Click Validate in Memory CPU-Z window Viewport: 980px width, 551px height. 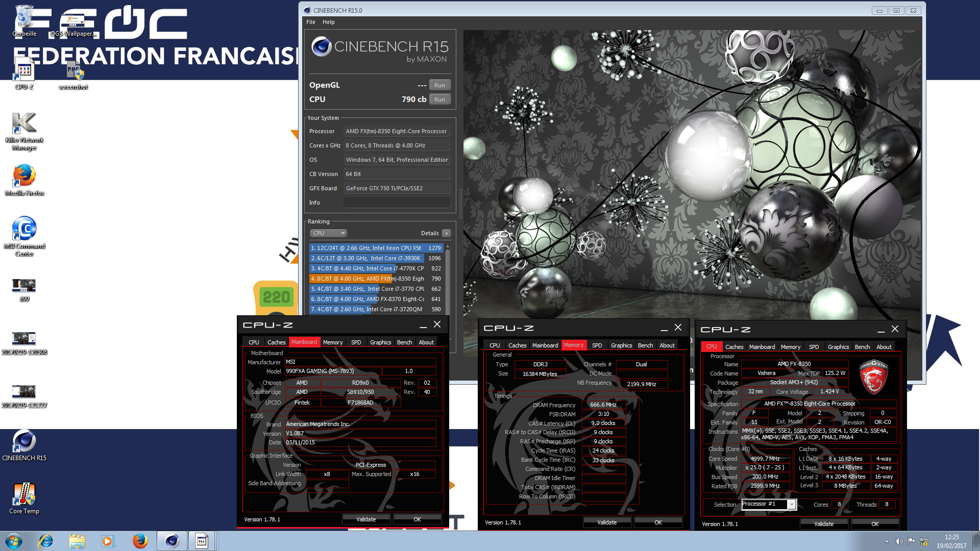pos(607,522)
